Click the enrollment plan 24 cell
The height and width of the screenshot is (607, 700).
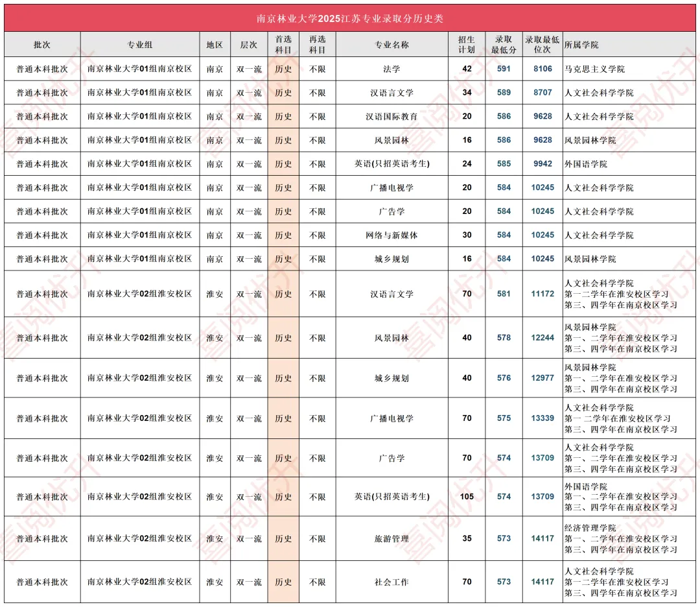tap(467, 164)
